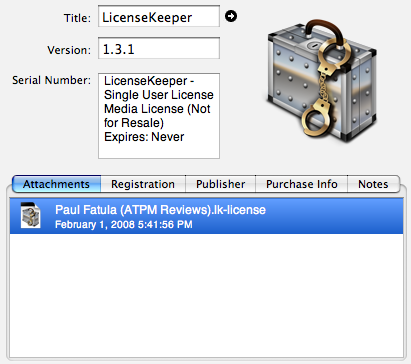Go to the Notes tab

[x=373, y=184]
